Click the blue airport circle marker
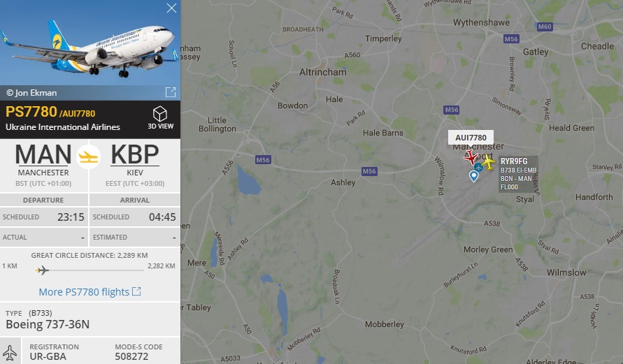The height and width of the screenshot is (364, 623). pos(479,167)
